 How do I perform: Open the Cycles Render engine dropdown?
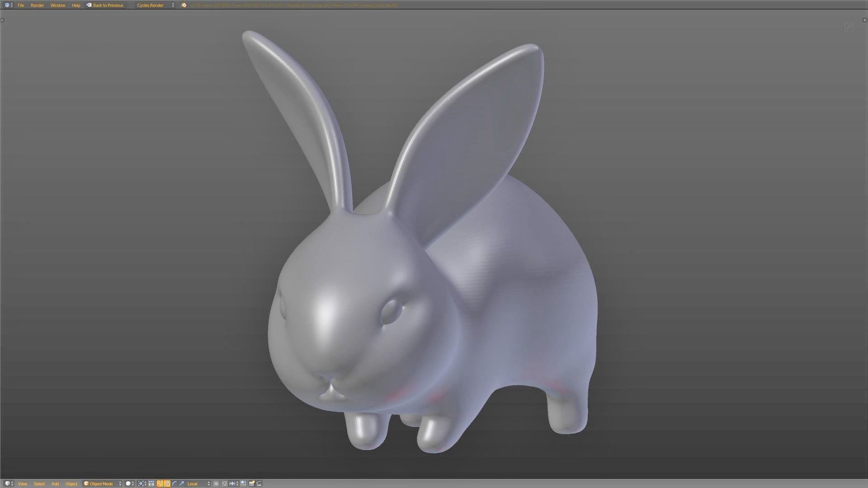[x=156, y=5]
